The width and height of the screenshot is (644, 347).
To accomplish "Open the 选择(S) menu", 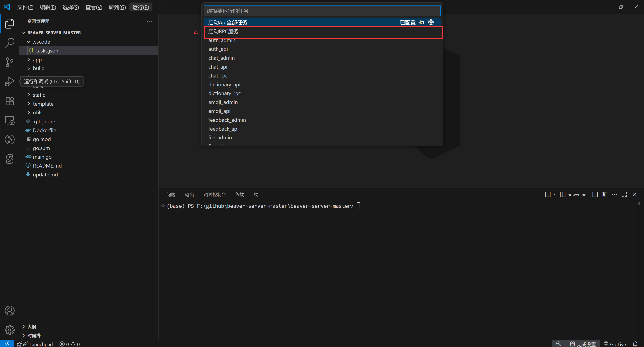I will point(70,7).
